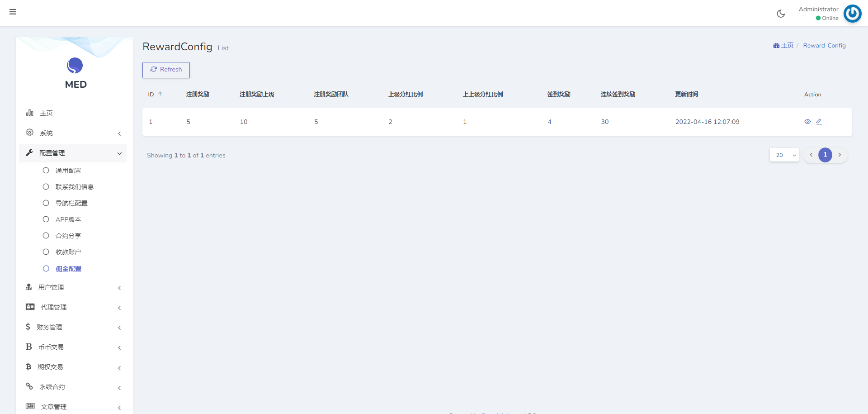Click the 主页 breadcrumb link

[x=787, y=46]
